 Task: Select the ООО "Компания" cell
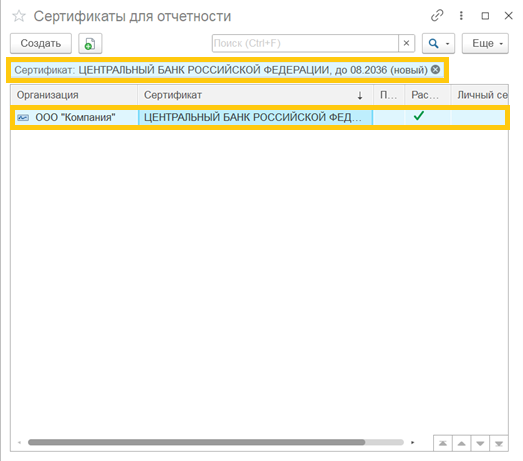[x=76, y=117]
